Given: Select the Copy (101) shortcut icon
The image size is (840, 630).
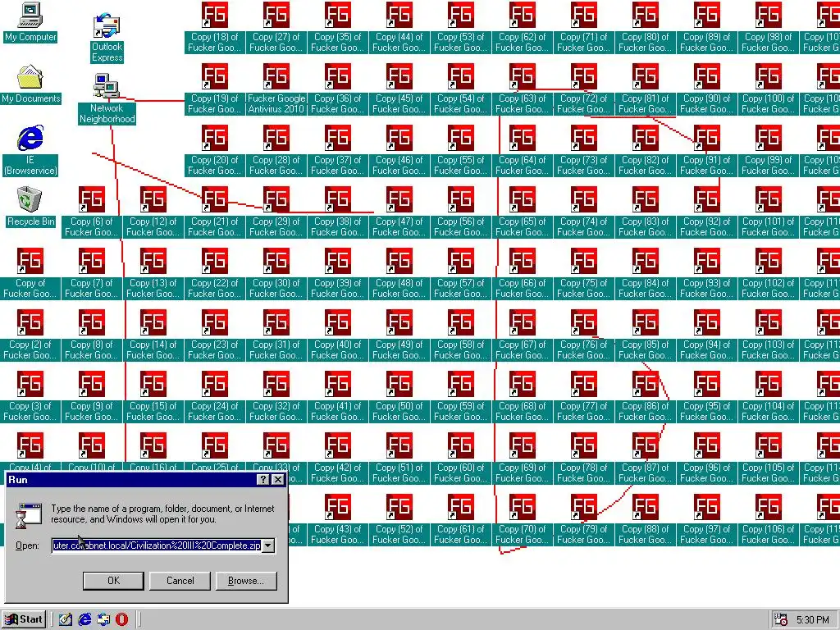Looking at the screenshot, I should point(768,212).
